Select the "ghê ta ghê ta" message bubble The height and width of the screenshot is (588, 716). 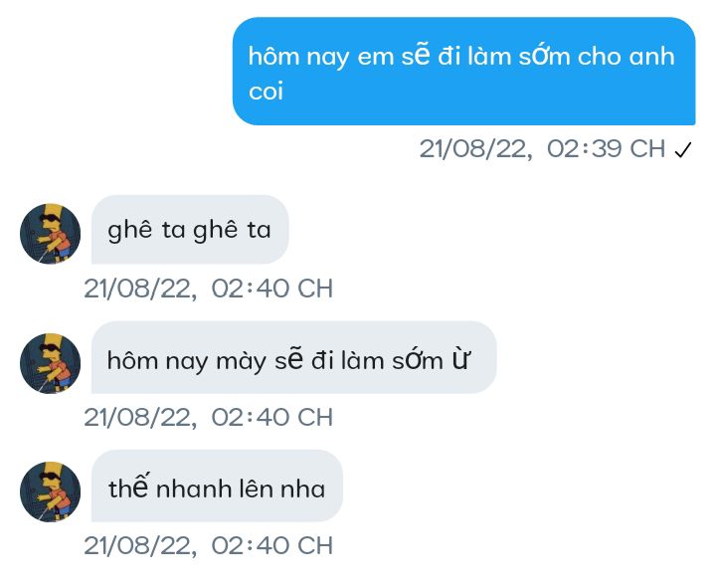click(190, 230)
